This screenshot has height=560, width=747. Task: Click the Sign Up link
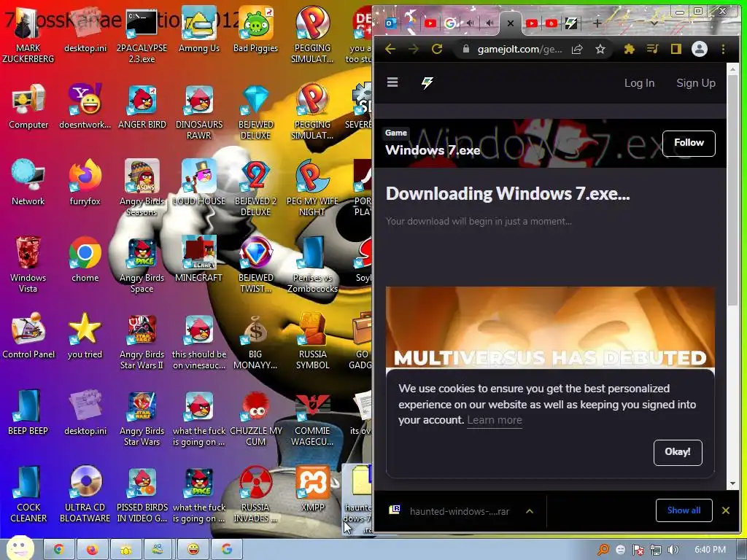pyautogui.click(x=695, y=83)
